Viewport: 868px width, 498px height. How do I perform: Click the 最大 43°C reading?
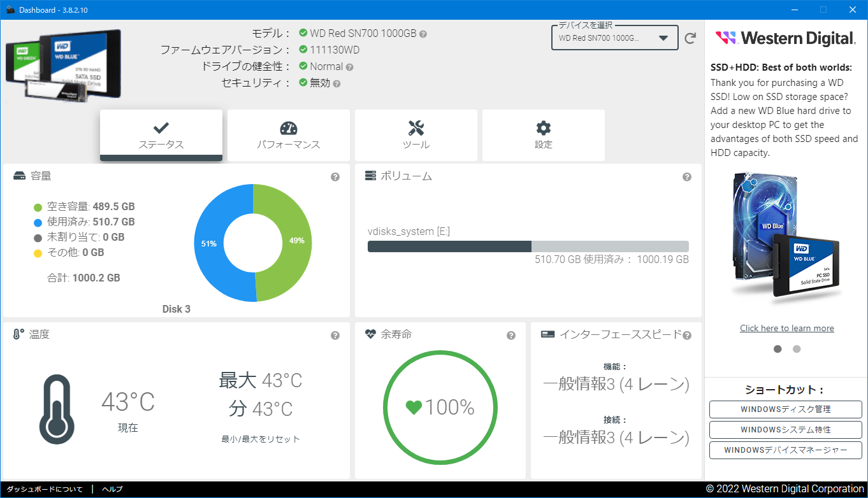261,381
